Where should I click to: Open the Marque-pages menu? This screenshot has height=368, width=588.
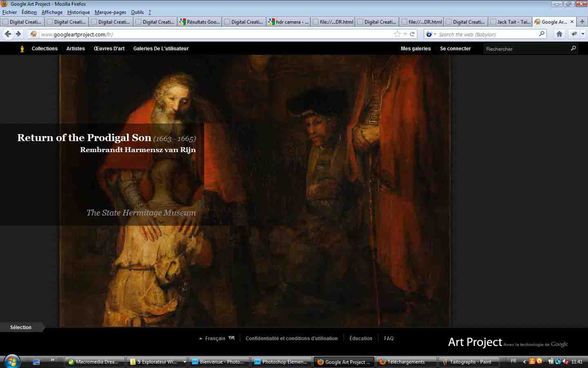[110, 12]
